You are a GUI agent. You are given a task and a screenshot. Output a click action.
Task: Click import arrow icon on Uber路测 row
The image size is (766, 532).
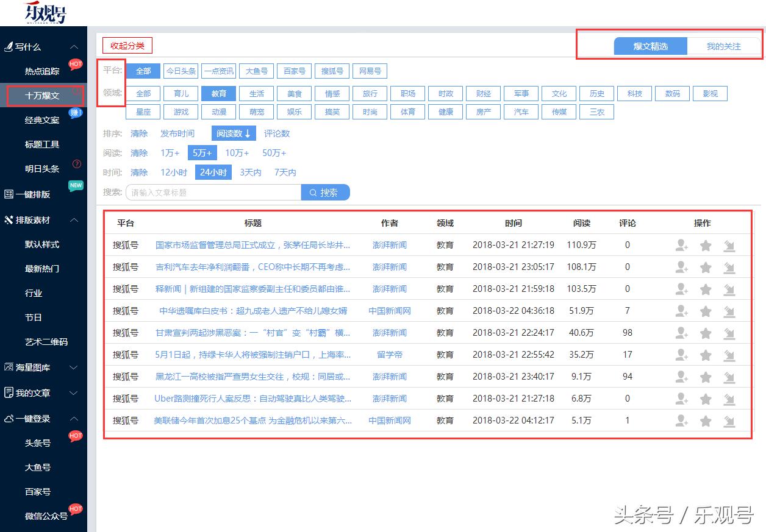click(729, 399)
